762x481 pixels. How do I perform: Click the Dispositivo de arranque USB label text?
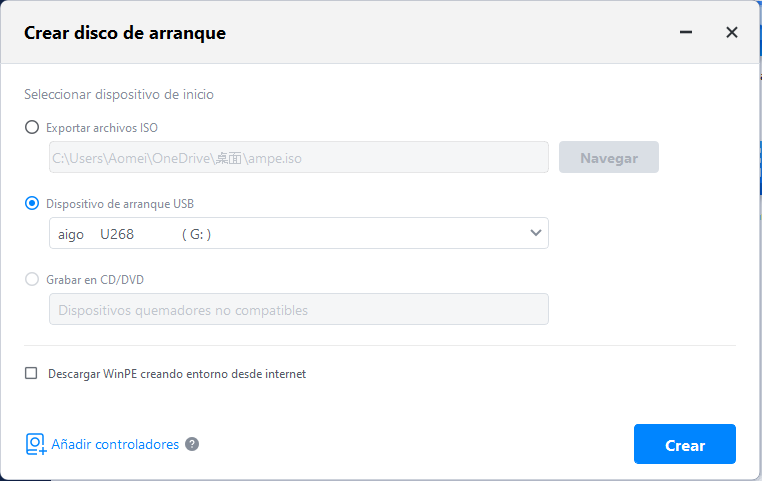pos(120,204)
